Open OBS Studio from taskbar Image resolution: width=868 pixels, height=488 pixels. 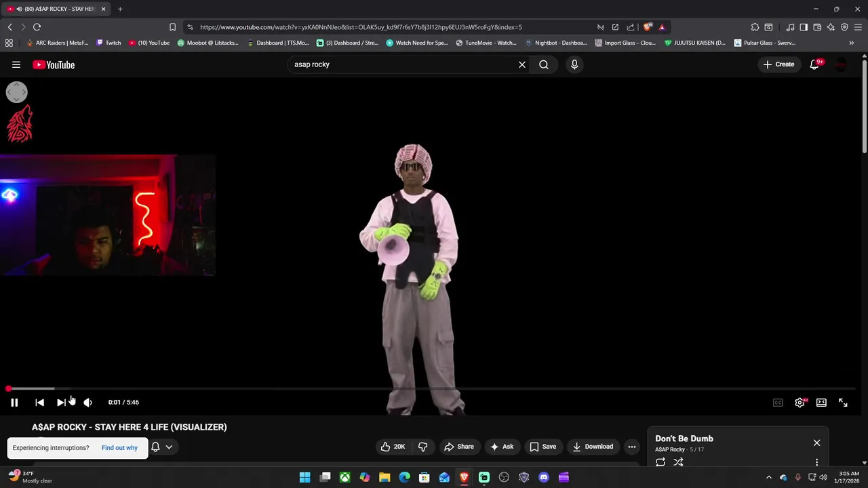pos(504,477)
